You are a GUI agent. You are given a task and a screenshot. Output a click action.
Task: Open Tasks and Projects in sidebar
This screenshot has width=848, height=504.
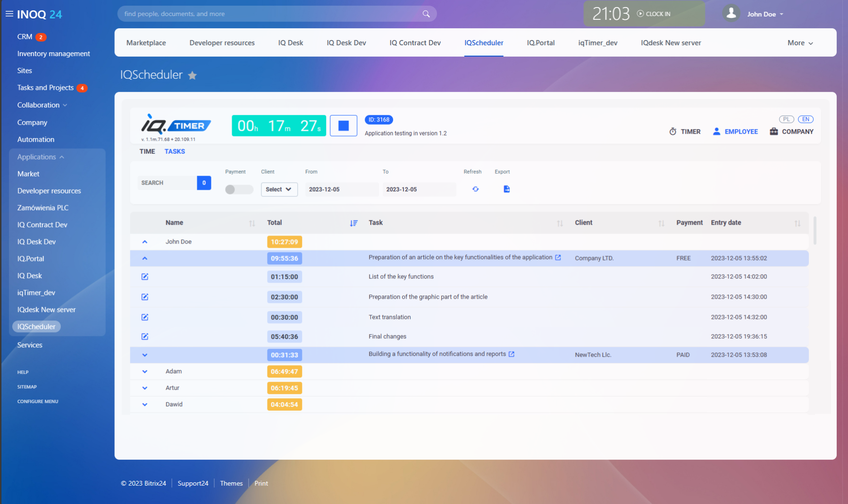click(45, 88)
